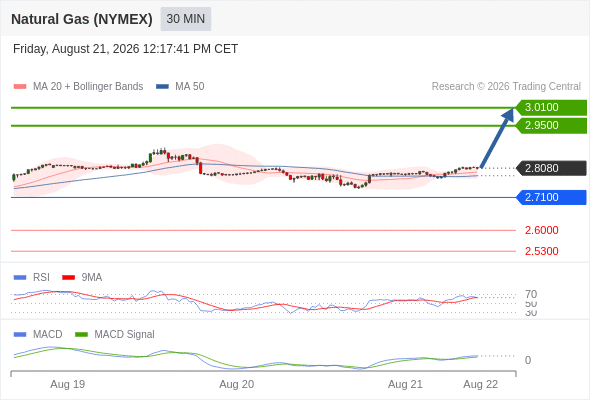Click the MA 20 + Bollinger Bands pink swatch
590x400 pixels.
[20, 87]
